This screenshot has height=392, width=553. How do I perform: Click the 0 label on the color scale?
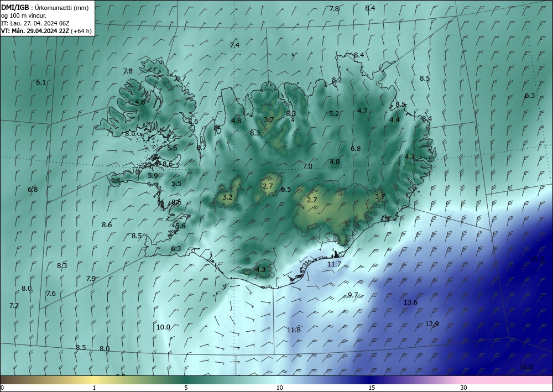[2, 388]
